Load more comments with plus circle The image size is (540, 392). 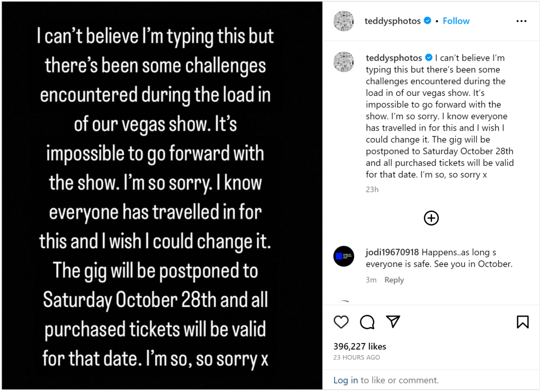[431, 218]
